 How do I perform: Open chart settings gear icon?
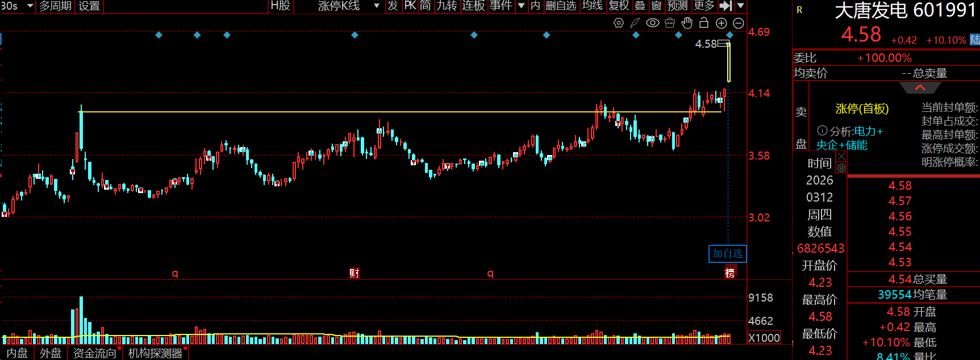pyautogui.click(x=619, y=23)
